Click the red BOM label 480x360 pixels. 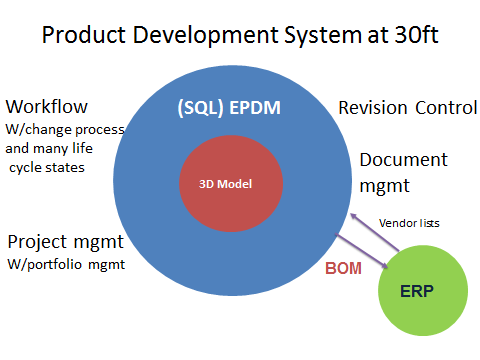pos(343,268)
